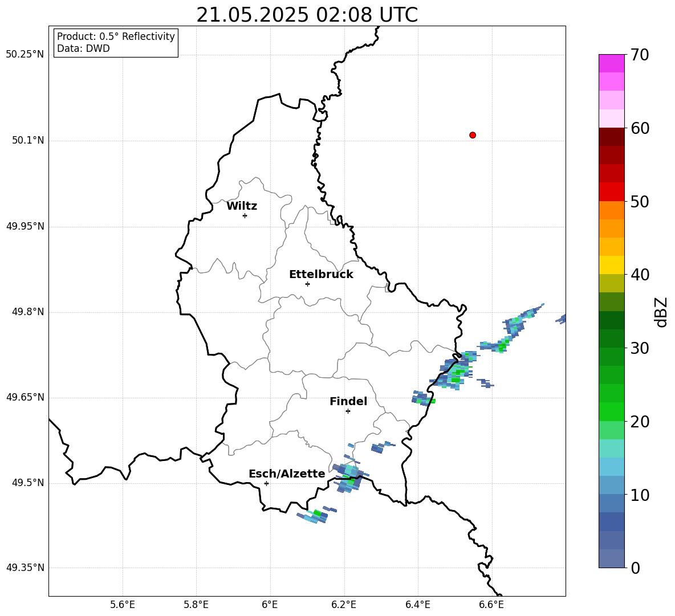Click the 10 tick on colorbar
The height and width of the screenshot is (616, 675).
pyautogui.click(x=640, y=495)
